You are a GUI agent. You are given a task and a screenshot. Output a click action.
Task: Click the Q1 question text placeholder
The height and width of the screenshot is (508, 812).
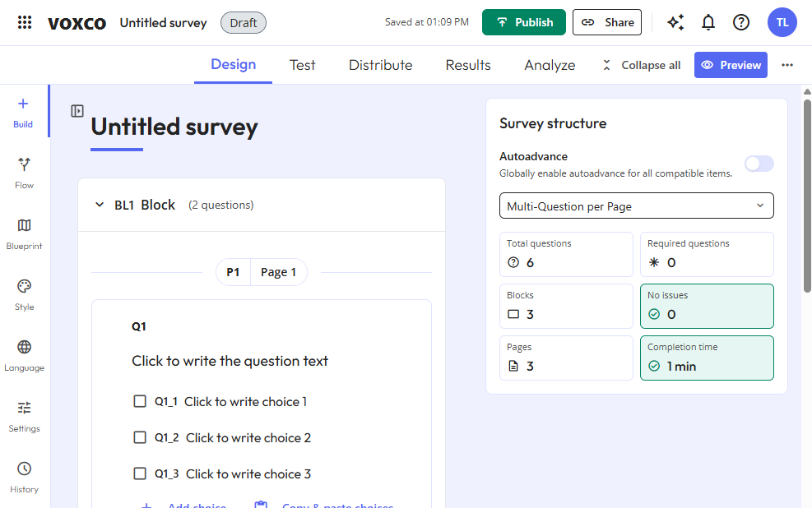230,361
